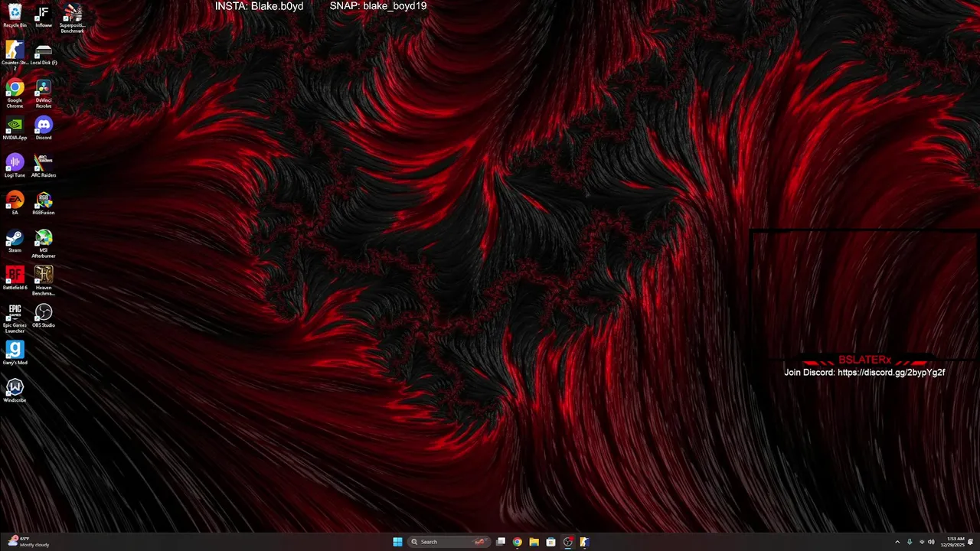Viewport: 980px width, 551px height.
Task: Launch the EA app shortcut
Action: point(15,203)
